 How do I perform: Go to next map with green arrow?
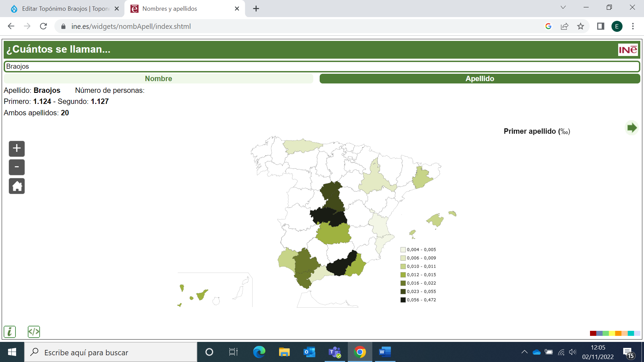tap(632, 128)
